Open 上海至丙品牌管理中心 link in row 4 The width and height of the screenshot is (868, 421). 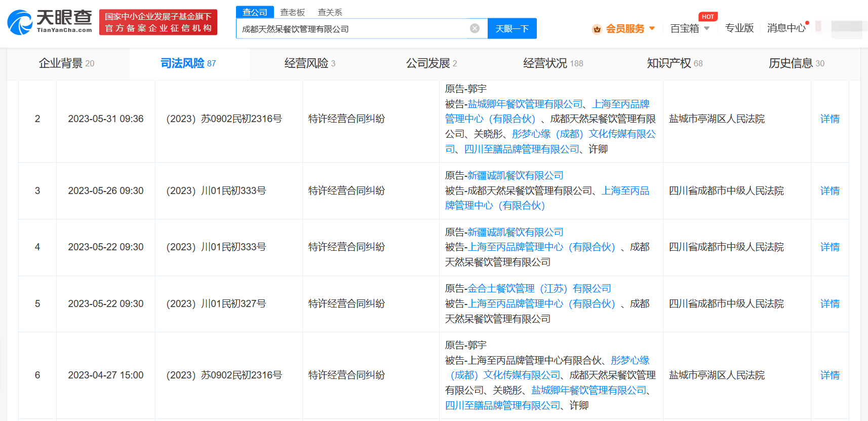point(542,247)
